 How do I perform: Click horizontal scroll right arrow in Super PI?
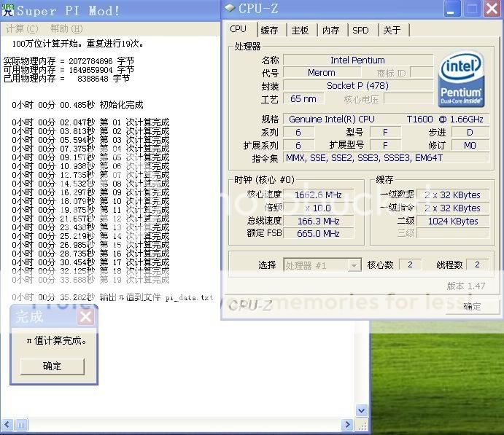(x=347, y=425)
